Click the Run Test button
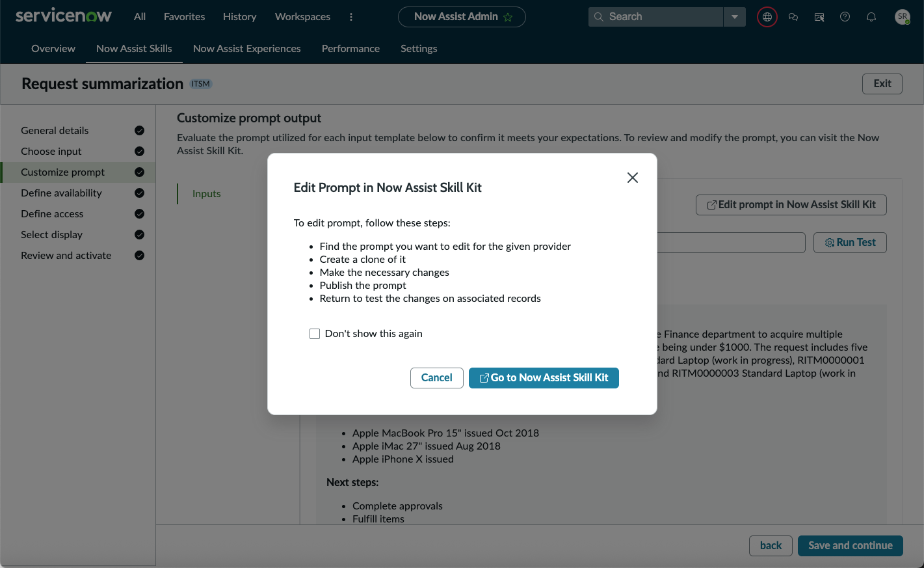 tap(850, 243)
